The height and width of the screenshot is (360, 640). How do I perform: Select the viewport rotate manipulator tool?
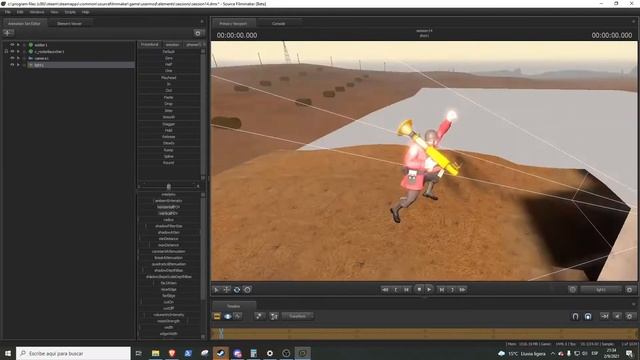(237, 290)
